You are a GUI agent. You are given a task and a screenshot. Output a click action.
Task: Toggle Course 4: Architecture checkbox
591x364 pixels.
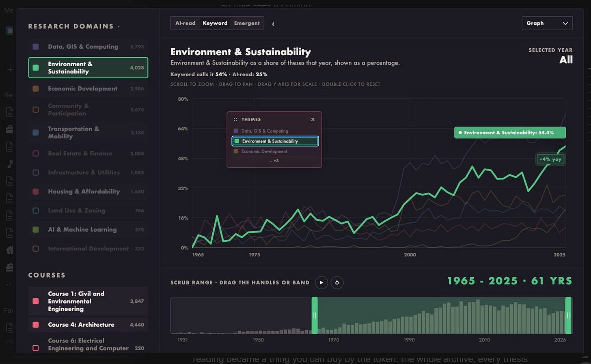click(x=36, y=325)
